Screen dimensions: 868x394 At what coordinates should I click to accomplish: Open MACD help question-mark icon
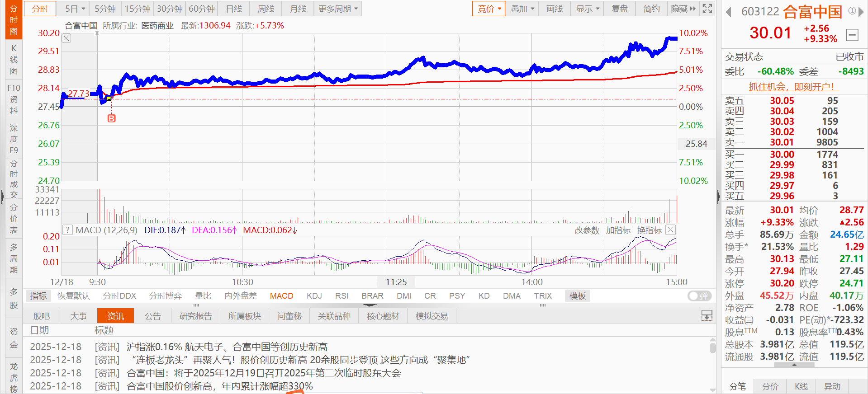[x=67, y=230]
